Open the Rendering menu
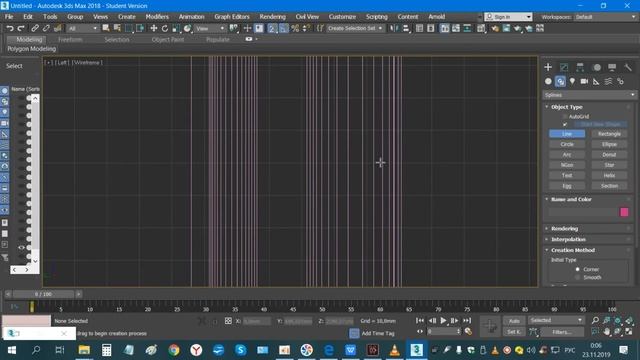The image size is (640, 360). (272, 17)
